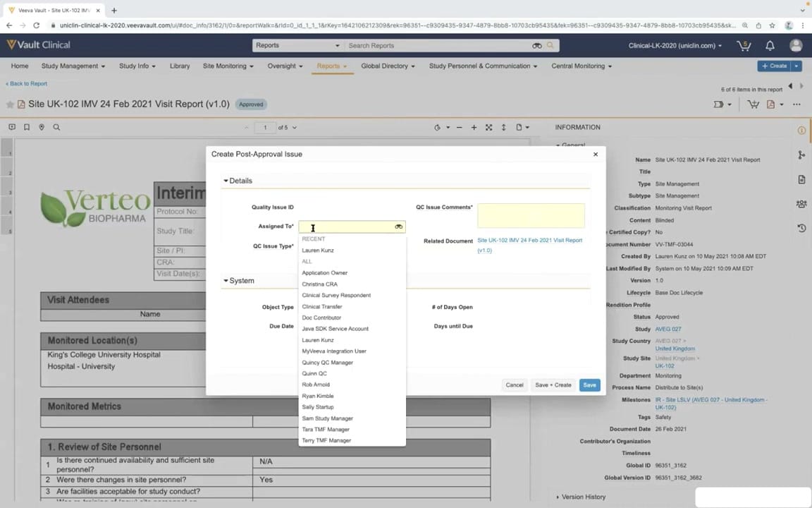
Task: Select Quincy QC Manager from the list
Action: pos(327,363)
